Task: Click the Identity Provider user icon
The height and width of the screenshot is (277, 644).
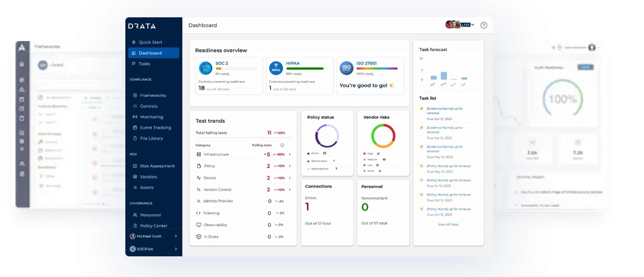Action: [x=198, y=201]
